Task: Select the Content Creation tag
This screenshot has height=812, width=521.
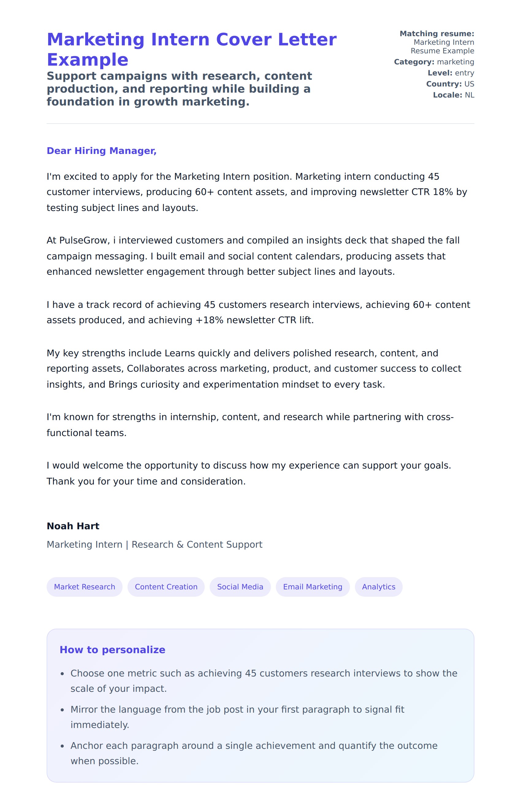Action: 166,587
